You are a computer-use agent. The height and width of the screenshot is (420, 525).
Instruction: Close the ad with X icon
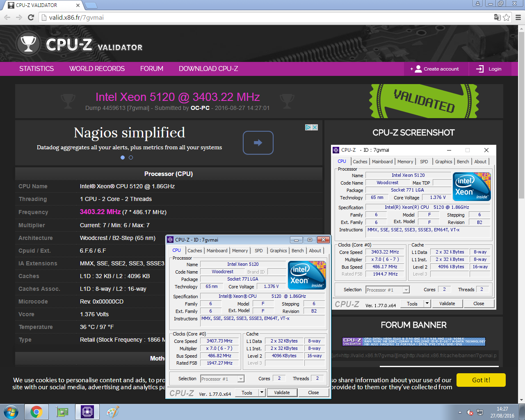315,127
